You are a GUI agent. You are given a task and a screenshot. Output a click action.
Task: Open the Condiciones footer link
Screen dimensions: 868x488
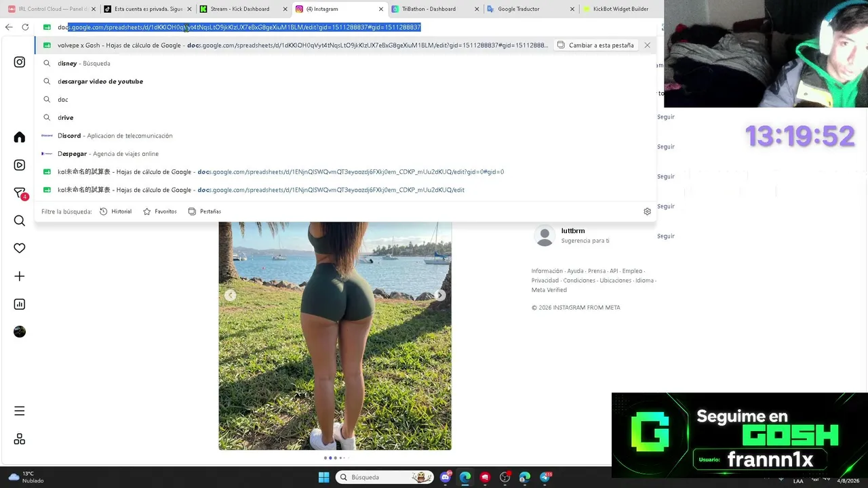[x=579, y=281]
